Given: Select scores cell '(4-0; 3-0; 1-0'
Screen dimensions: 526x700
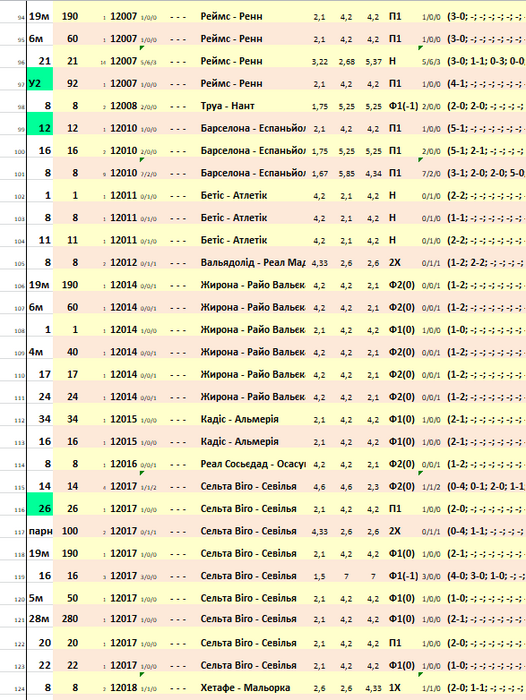Looking at the screenshot, I should (486, 575).
